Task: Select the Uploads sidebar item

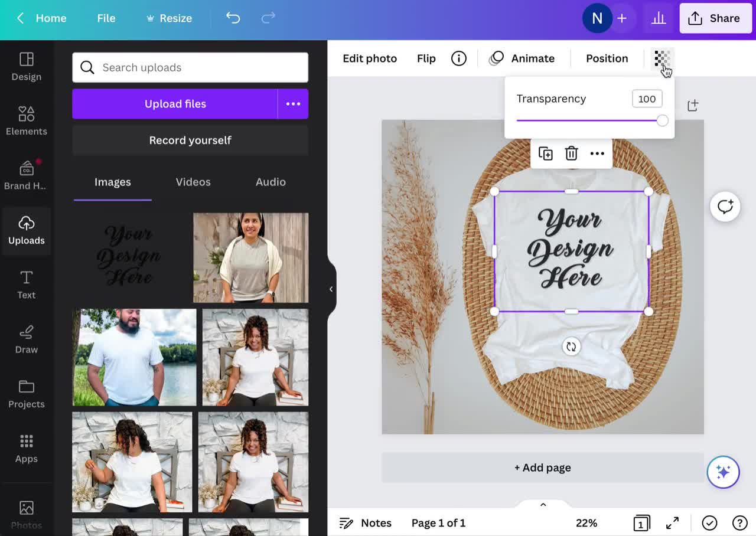Action: pyautogui.click(x=26, y=230)
